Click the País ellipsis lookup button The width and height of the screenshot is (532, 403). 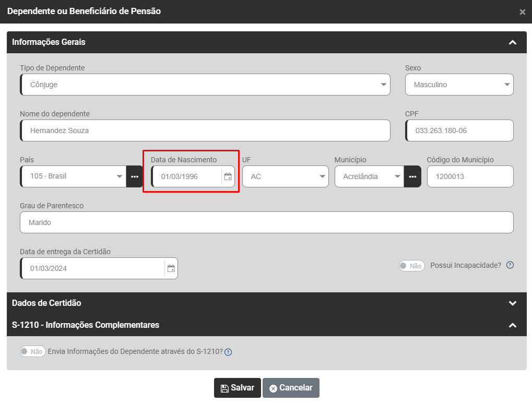click(135, 176)
